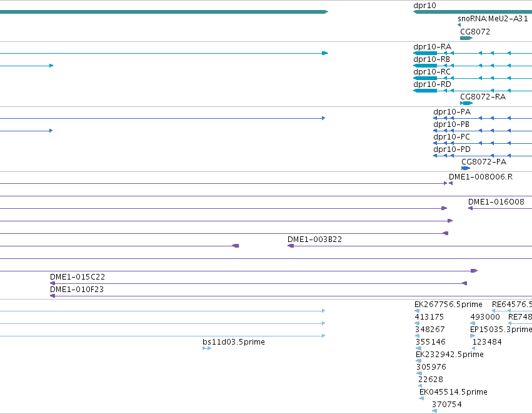The width and height of the screenshot is (532, 414).
Task: Select the DME1-015C22 feature label
Action: pos(78,277)
